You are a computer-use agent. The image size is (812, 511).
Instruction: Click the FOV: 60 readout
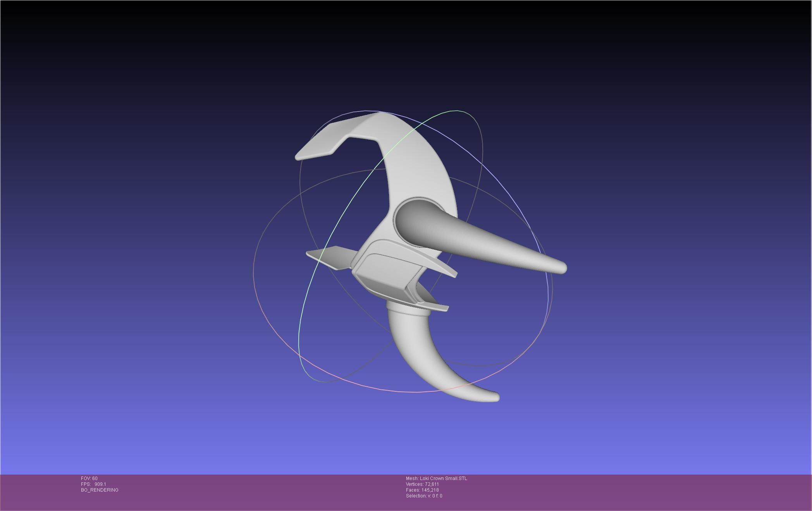tap(89, 478)
